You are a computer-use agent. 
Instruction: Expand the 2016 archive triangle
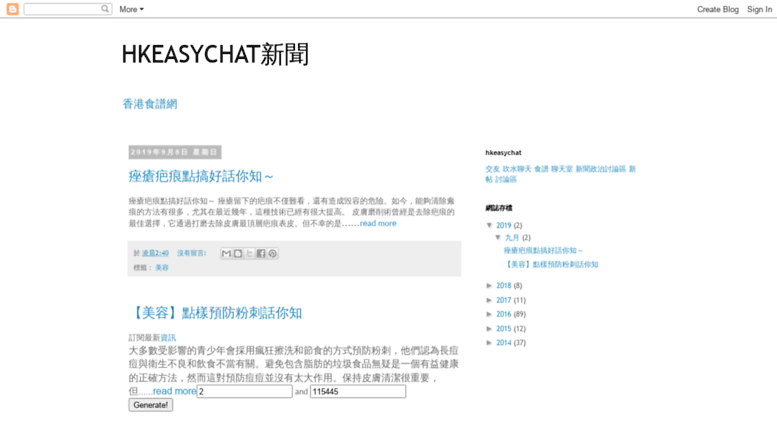click(489, 314)
